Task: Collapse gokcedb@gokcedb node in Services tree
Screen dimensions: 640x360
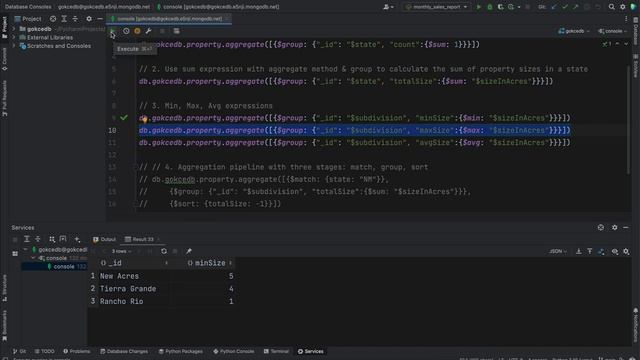Action: pos(25,249)
